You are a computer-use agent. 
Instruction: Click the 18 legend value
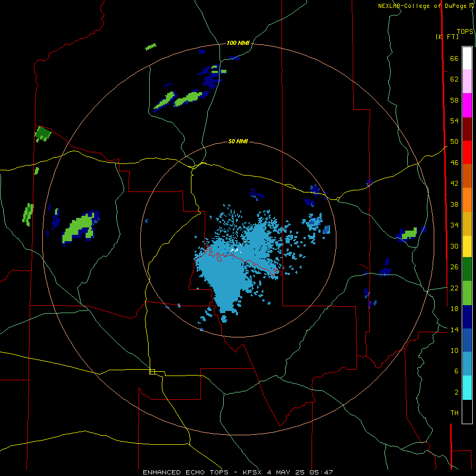454,309
